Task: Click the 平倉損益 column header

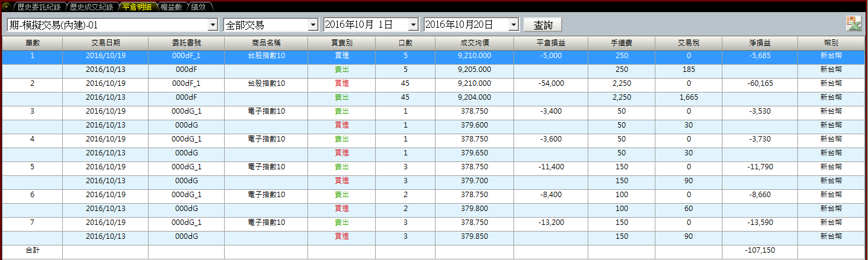Action: (550, 43)
